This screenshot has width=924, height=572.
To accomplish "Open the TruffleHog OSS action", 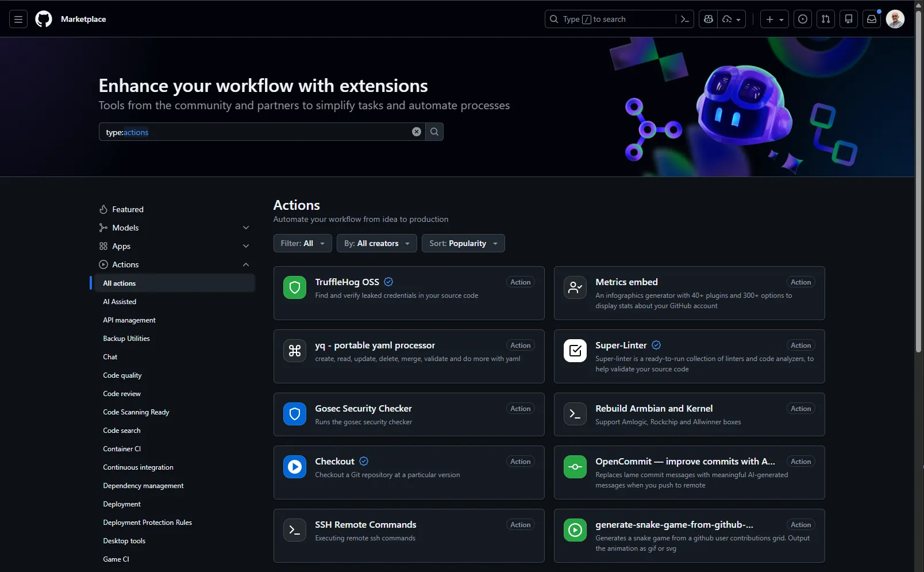I will 347,282.
